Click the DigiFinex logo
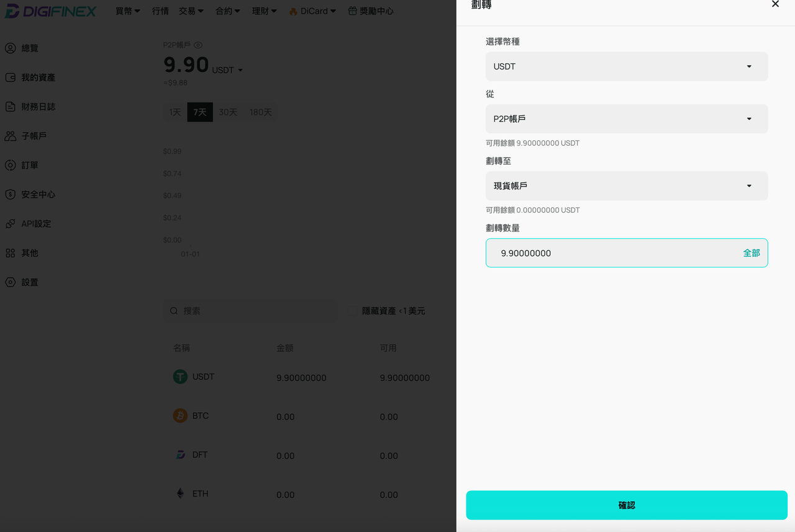795x532 pixels. [x=51, y=11]
